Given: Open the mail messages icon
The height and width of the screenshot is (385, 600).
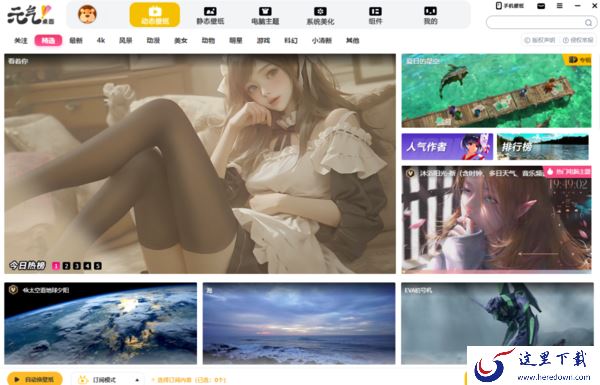Looking at the screenshot, I should coord(541,6).
